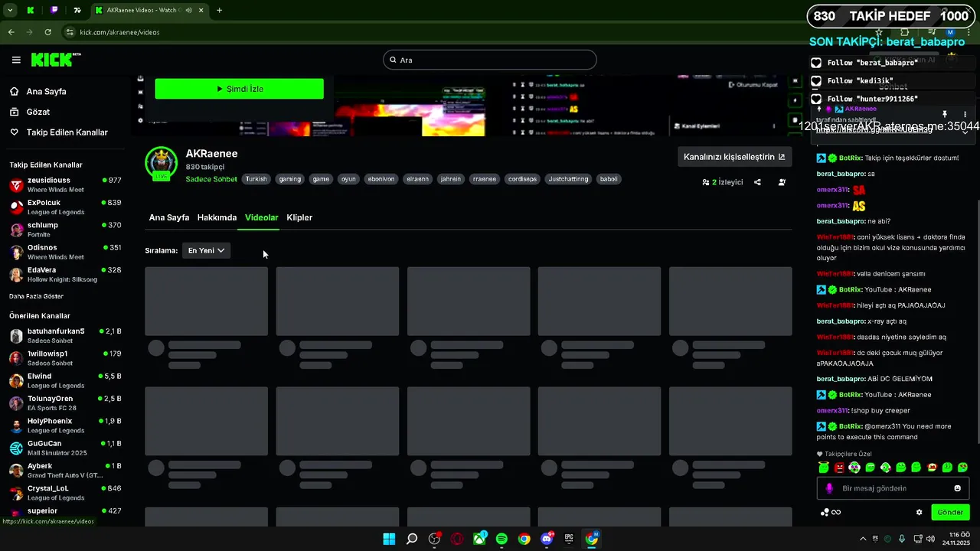
Task: Open Kanalınızı kişiselleştirin button
Action: point(734,157)
